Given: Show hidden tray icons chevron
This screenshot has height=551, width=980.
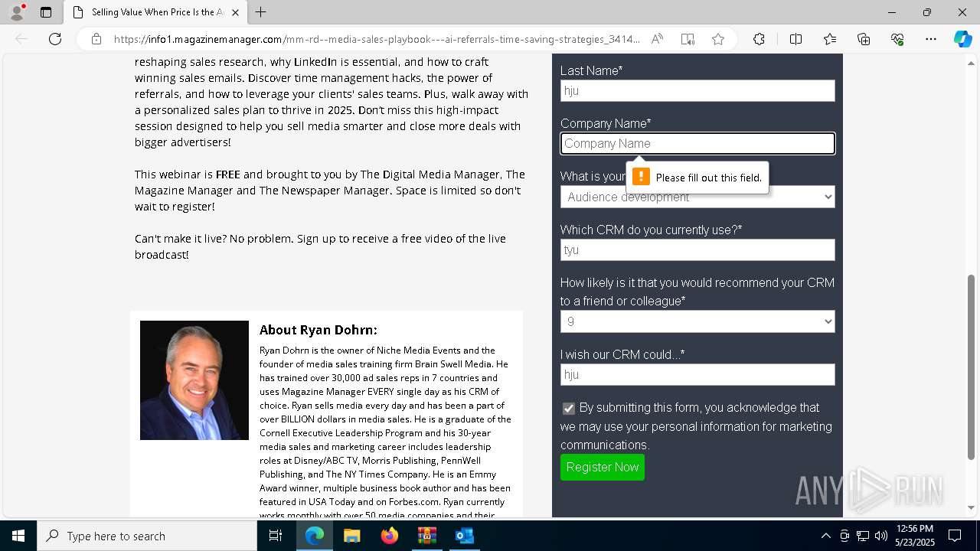Looking at the screenshot, I should coord(825,536).
